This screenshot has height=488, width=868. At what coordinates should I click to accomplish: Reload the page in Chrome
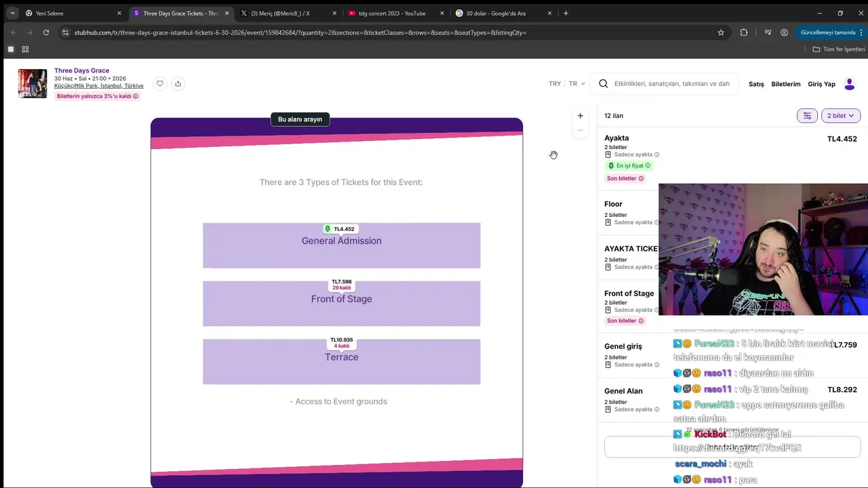pyautogui.click(x=46, y=33)
